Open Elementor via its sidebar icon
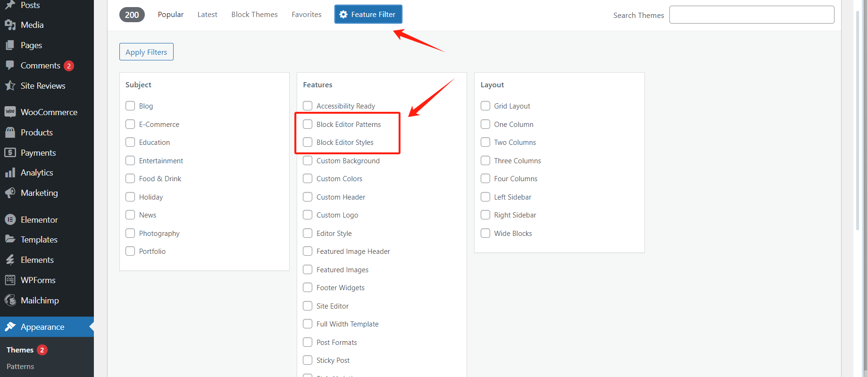 point(10,219)
